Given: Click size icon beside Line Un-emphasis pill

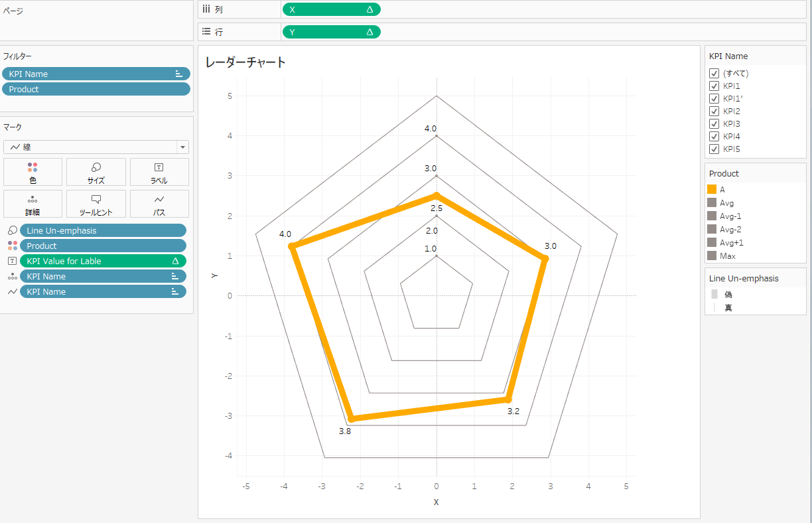Looking at the screenshot, I should click(x=13, y=230).
